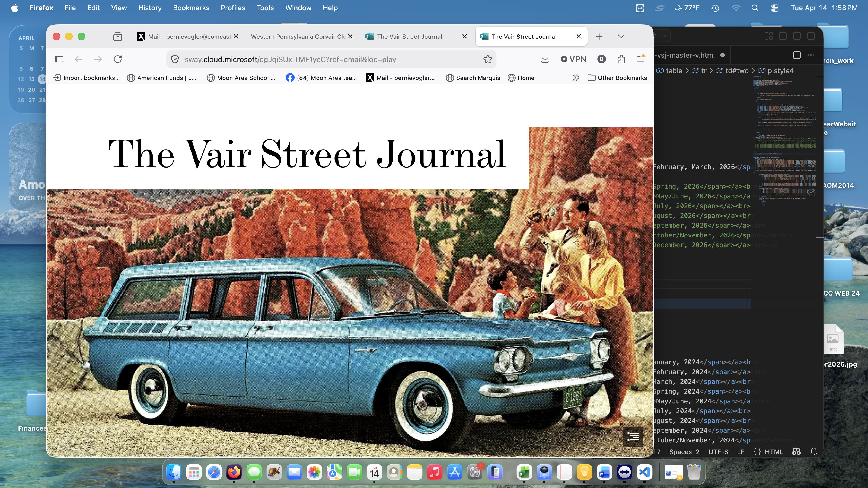Click td#two breadcrumb in VS Code
This screenshot has height=488, width=868.
coord(737,71)
